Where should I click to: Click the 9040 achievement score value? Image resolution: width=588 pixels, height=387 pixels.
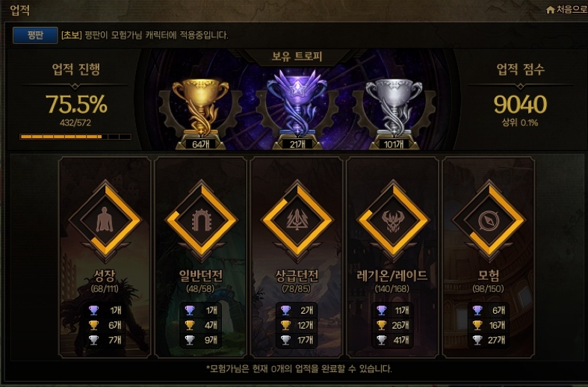(520, 105)
